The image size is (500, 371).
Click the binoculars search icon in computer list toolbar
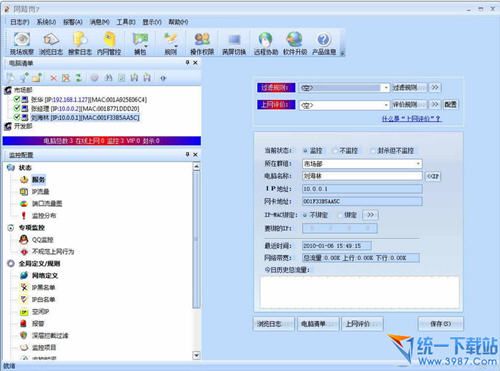point(108,78)
